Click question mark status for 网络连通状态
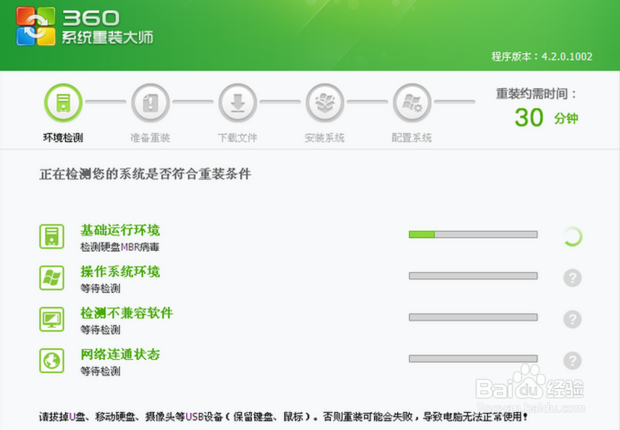The image size is (620, 430). tap(572, 360)
